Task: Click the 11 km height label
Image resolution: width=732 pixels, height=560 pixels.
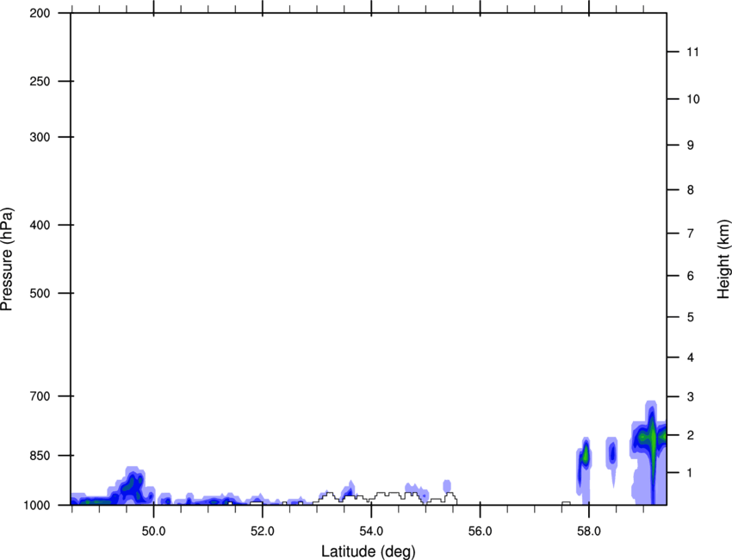Action: [692, 52]
